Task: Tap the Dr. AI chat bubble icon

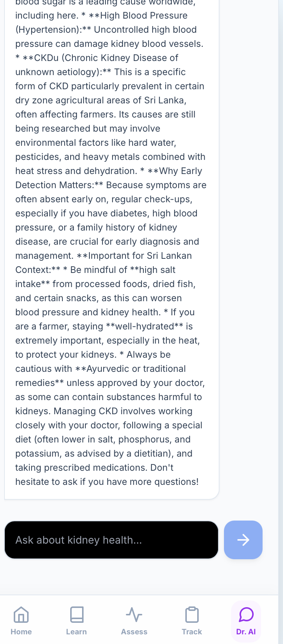Action: [246, 615]
